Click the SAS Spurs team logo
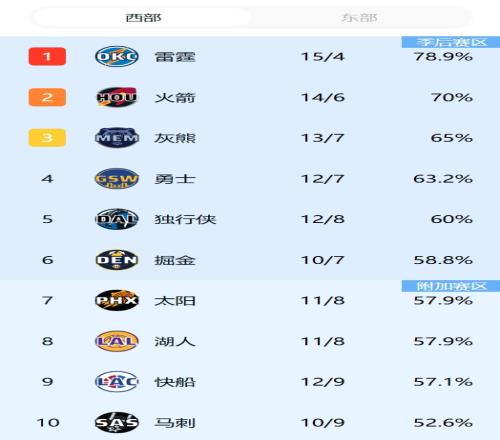This screenshot has width=500, height=440. coord(117,422)
